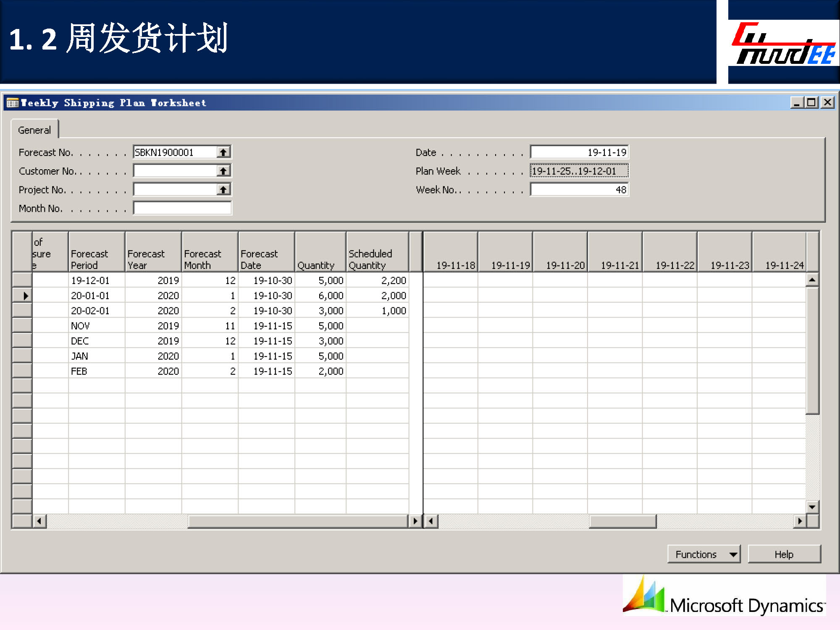
Task: Click the Plan Week field
Action: point(579,171)
